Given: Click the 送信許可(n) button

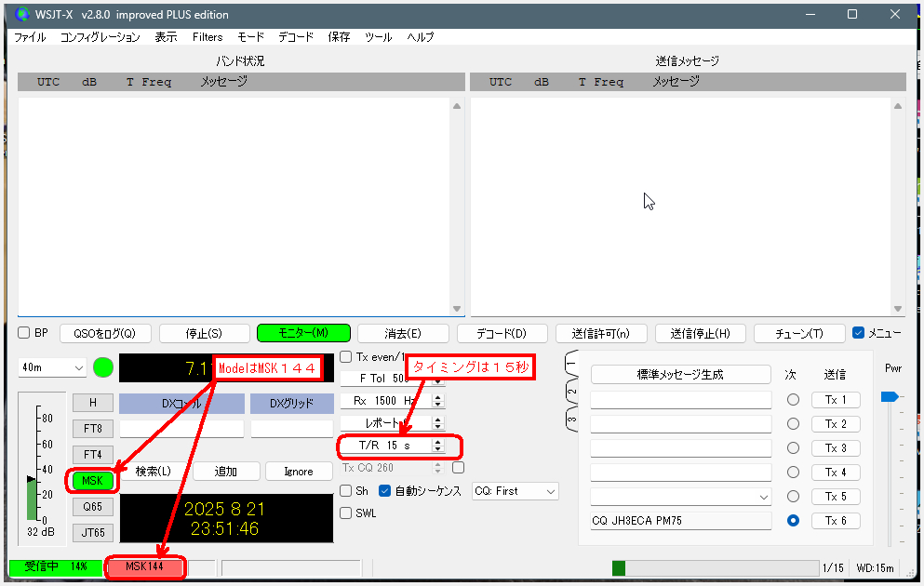Looking at the screenshot, I should [601, 333].
